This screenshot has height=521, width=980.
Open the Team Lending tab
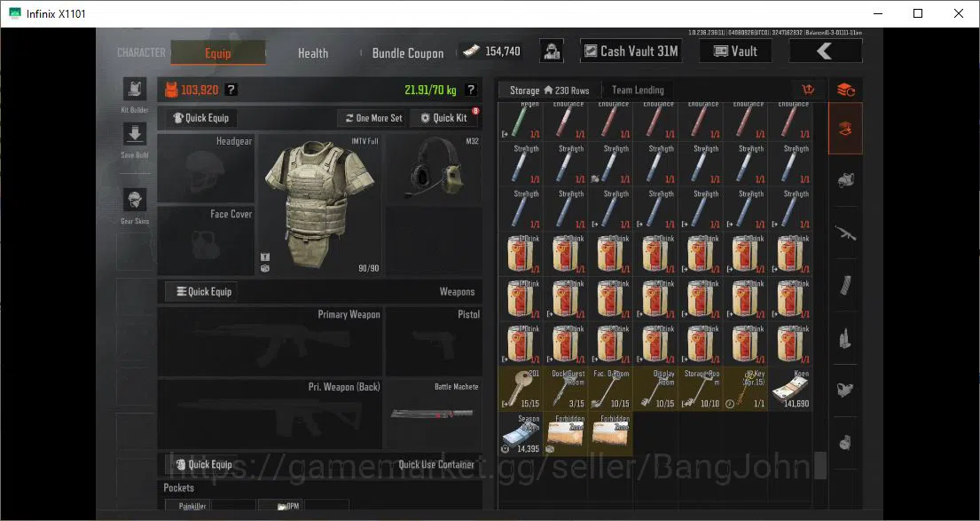638,90
